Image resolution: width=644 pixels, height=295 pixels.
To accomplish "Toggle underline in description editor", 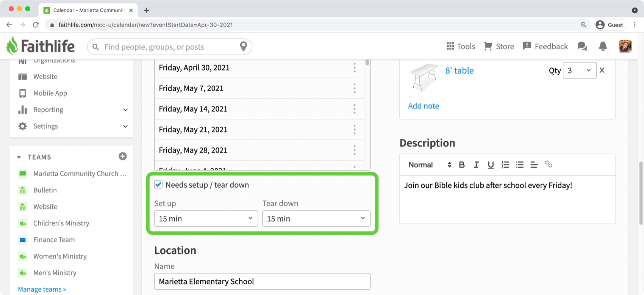I will pos(491,165).
